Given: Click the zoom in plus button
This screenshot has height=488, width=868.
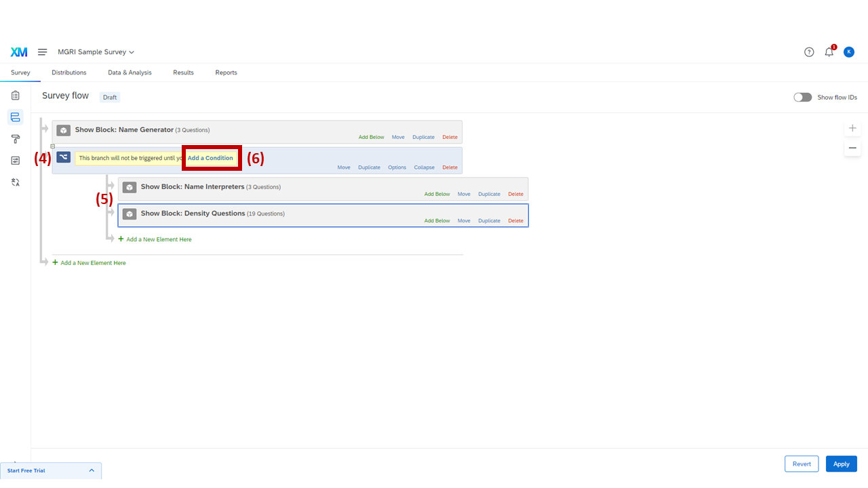Looking at the screenshot, I should [852, 128].
